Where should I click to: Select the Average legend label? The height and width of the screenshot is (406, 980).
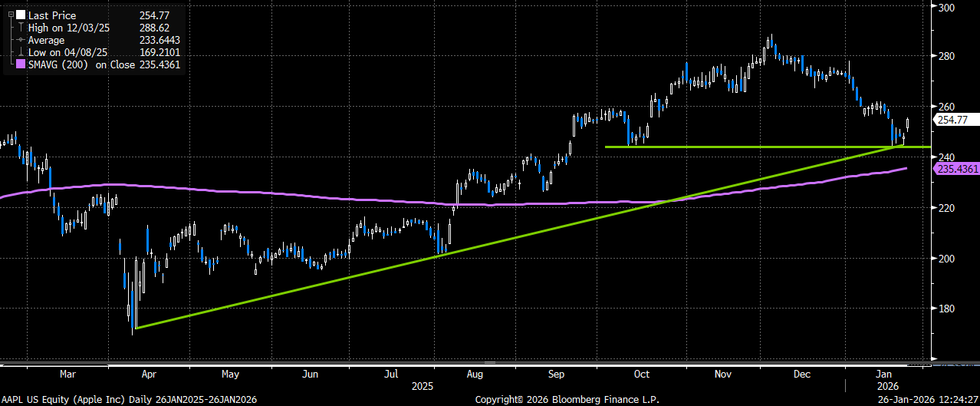(x=47, y=40)
